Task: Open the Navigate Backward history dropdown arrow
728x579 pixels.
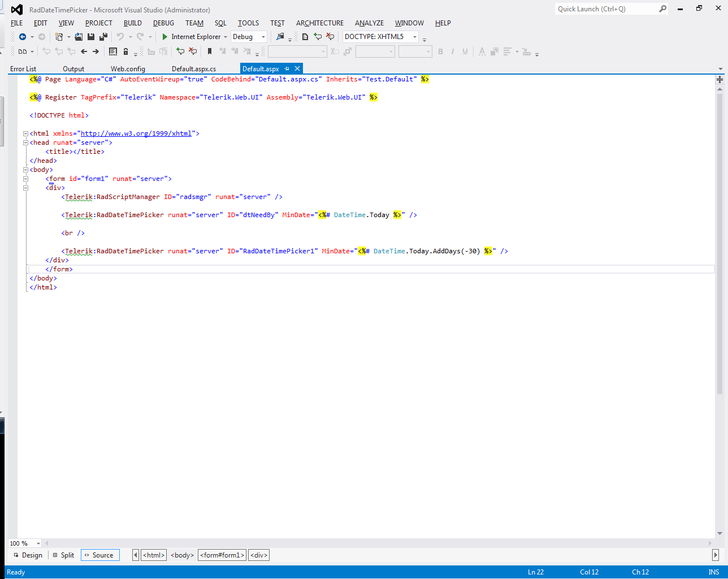Action: pyautogui.click(x=32, y=37)
